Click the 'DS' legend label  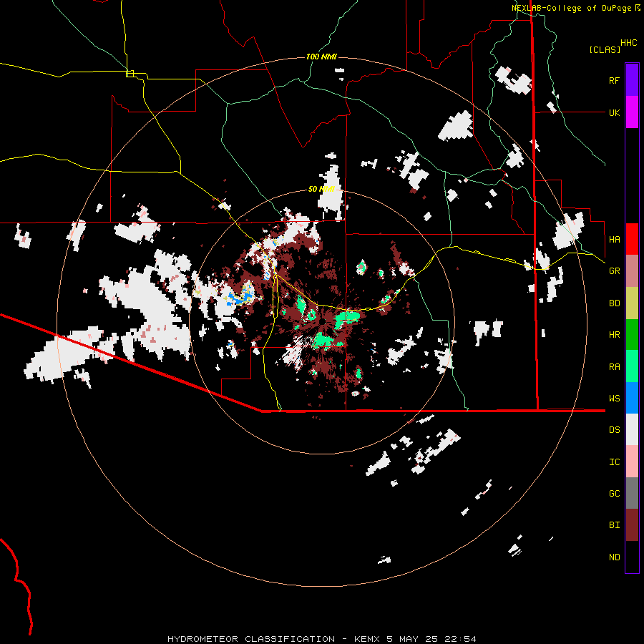click(614, 430)
